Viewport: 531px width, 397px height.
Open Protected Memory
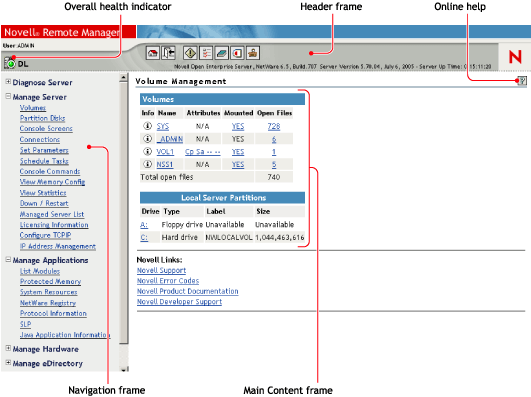pyautogui.click(x=50, y=282)
